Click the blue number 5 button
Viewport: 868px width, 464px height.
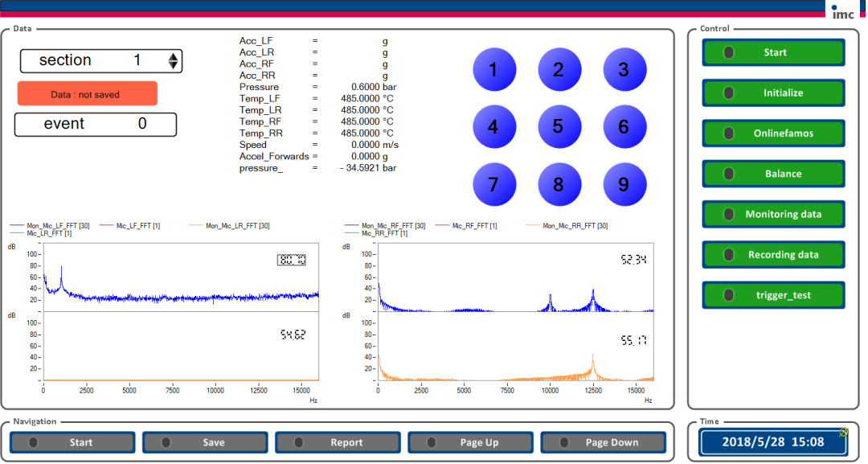point(559,127)
